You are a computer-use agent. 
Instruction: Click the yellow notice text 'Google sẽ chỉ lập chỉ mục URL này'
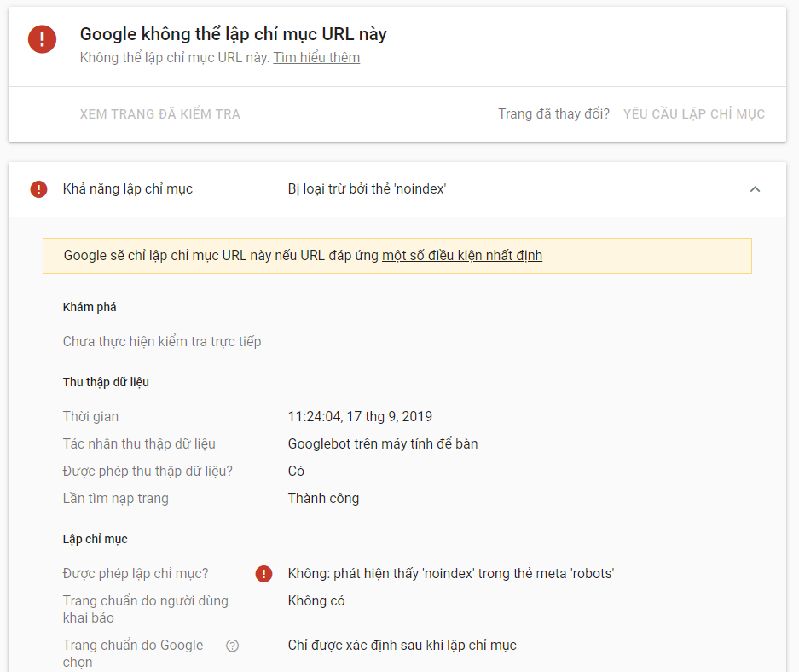click(168, 255)
